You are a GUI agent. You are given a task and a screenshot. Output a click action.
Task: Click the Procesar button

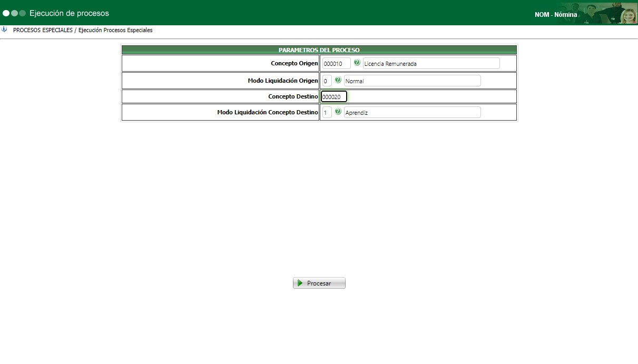[319, 283]
